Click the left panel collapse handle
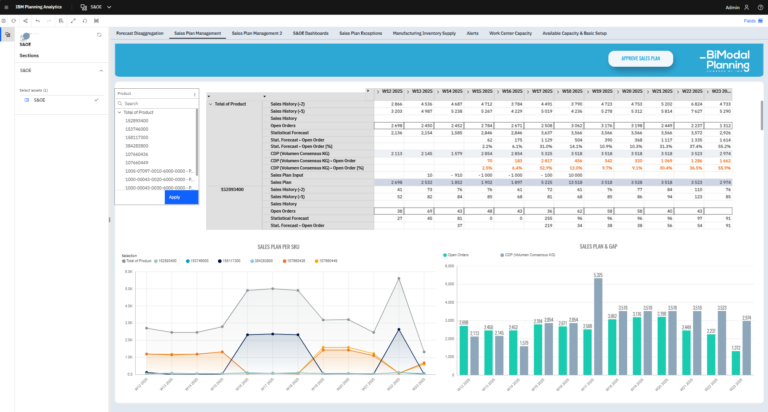The height and width of the screenshot is (412, 768). 109,219
